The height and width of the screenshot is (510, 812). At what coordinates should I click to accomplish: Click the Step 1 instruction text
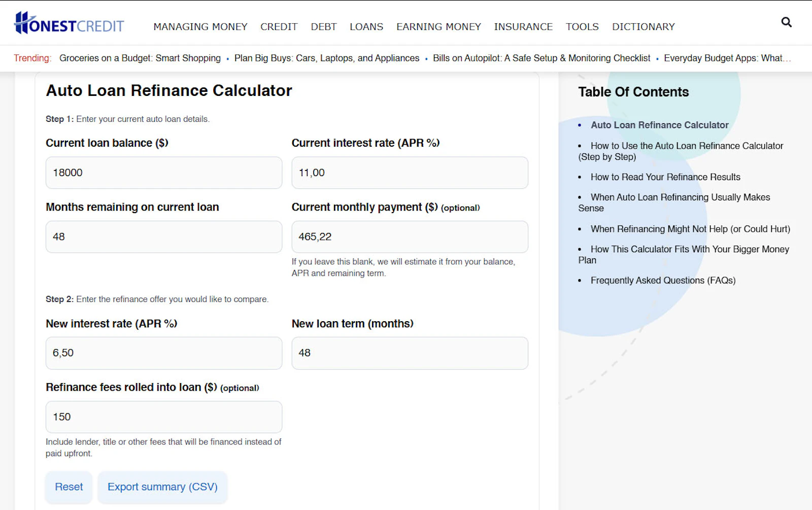pyautogui.click(x=127, y=119)
